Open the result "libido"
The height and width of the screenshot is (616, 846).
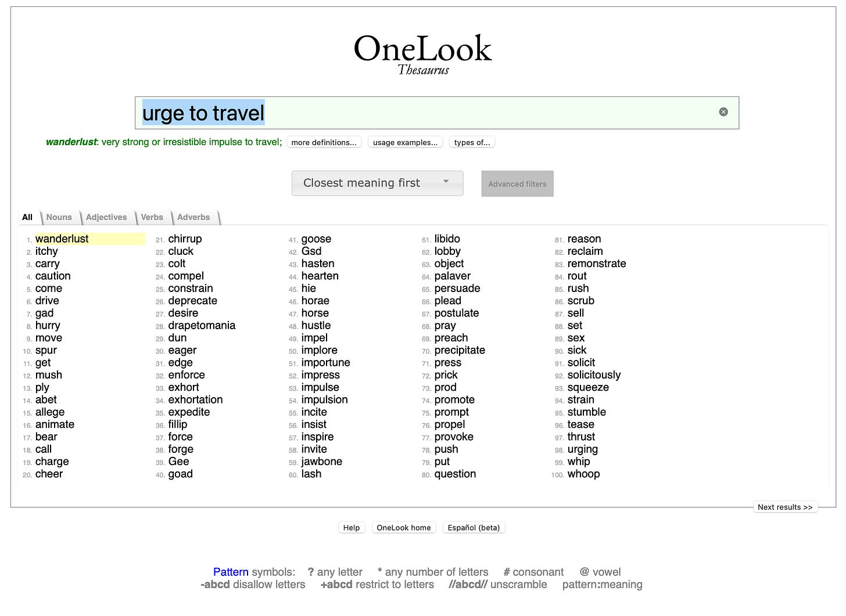[447, 239]
